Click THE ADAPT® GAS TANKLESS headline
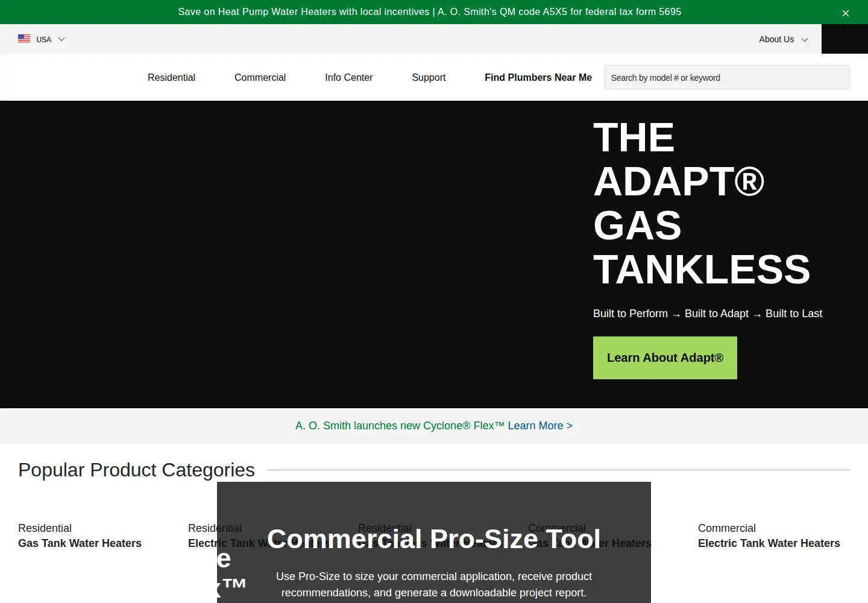The width and height of the screenshot is (868, 603). coord(702,203)
